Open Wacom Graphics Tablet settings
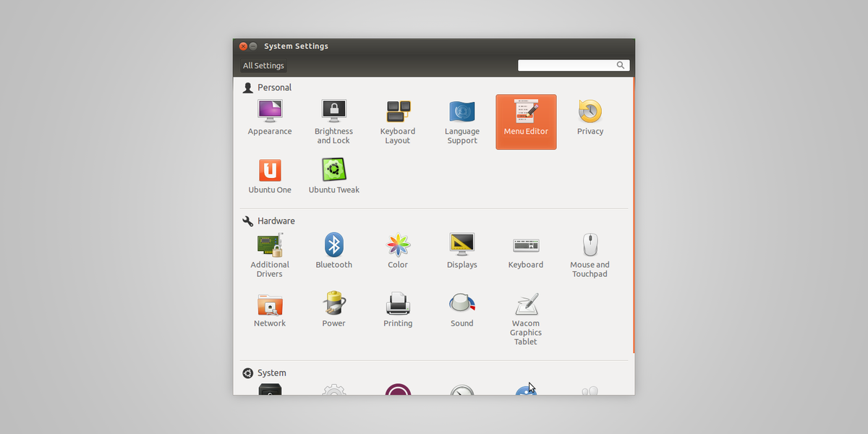 coord(526,319)
